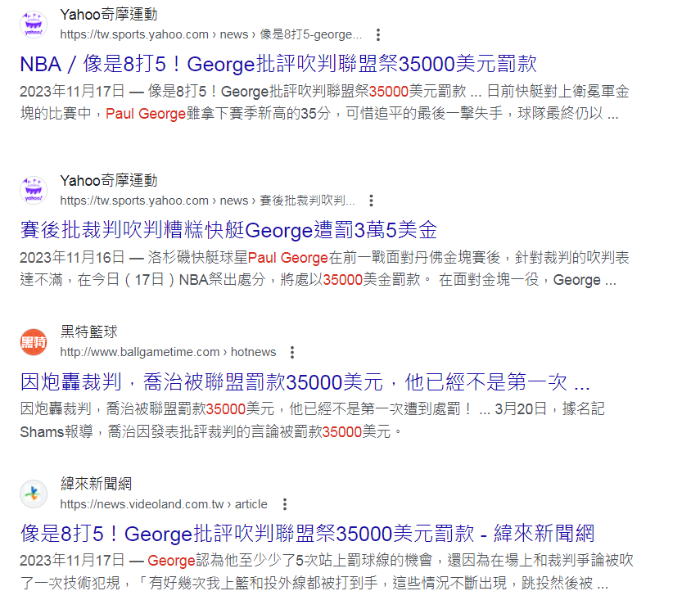Click Yahoo奇摩運動 name above 賽後批裁判吹判 URL
This screenshot has width=700, height=600.
(108, 180)
